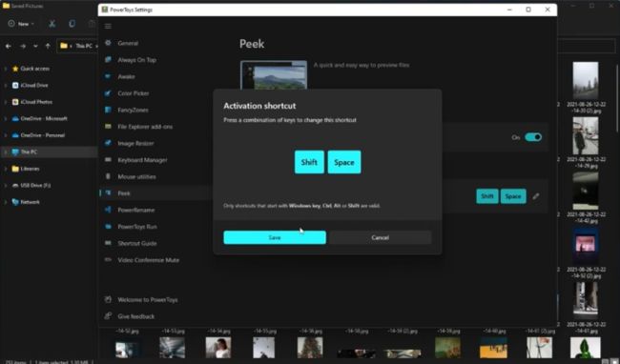Select OneDrive - Microsoft in tree

point(44,118)
